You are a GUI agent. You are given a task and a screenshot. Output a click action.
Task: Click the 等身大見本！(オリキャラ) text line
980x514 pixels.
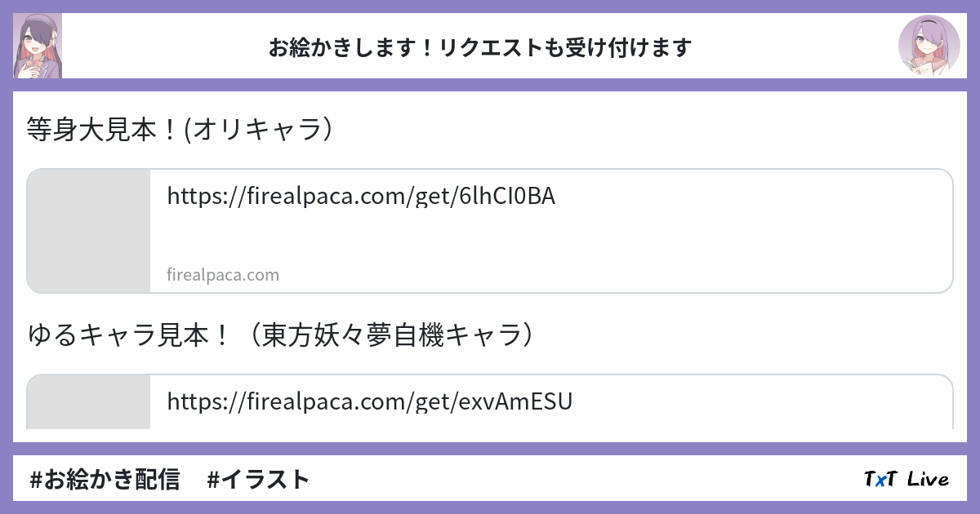point(180,130)
